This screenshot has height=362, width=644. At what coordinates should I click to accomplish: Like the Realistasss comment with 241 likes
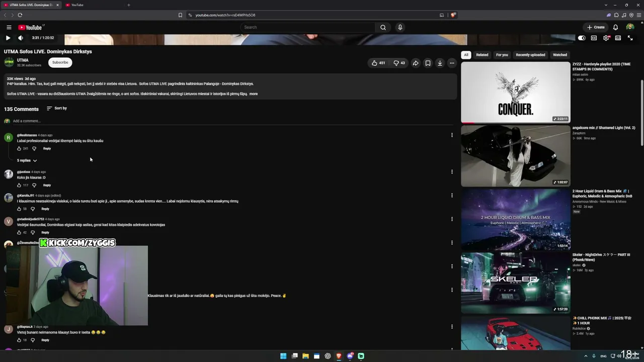[x=20, y=148]
